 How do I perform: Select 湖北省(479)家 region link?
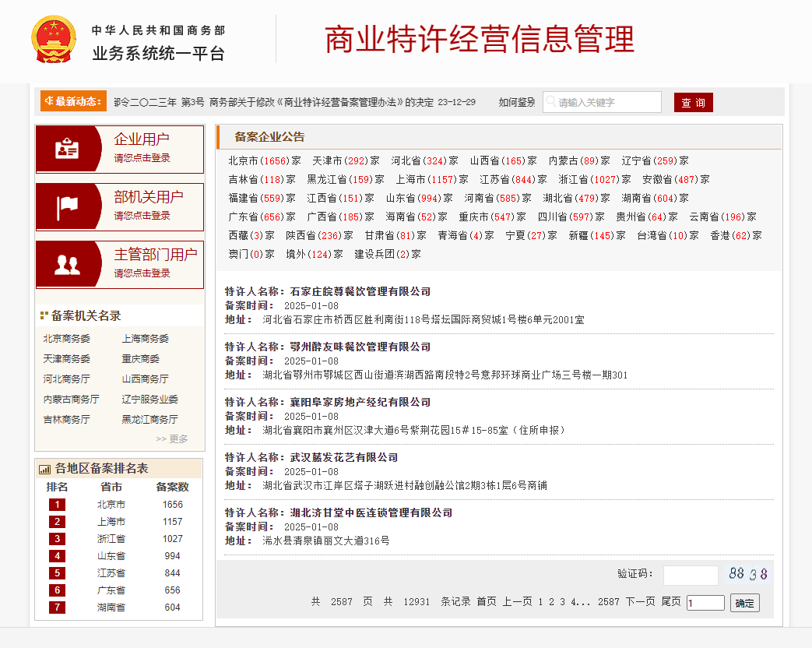(x=576, y=198)
